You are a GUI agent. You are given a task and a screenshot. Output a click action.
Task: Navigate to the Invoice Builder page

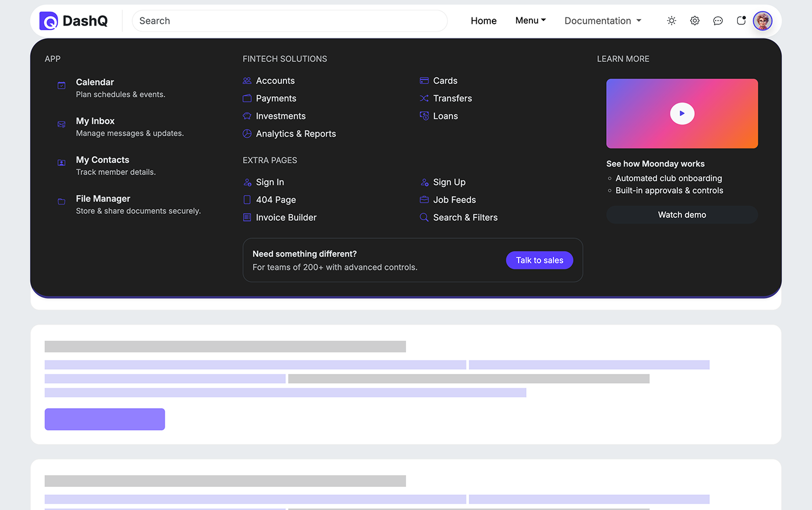pos(286,217)
